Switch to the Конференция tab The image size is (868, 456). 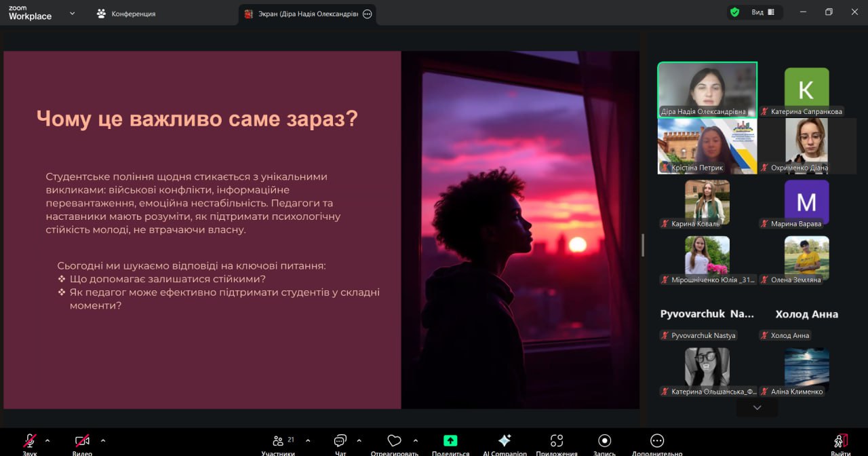coord(127,14)
